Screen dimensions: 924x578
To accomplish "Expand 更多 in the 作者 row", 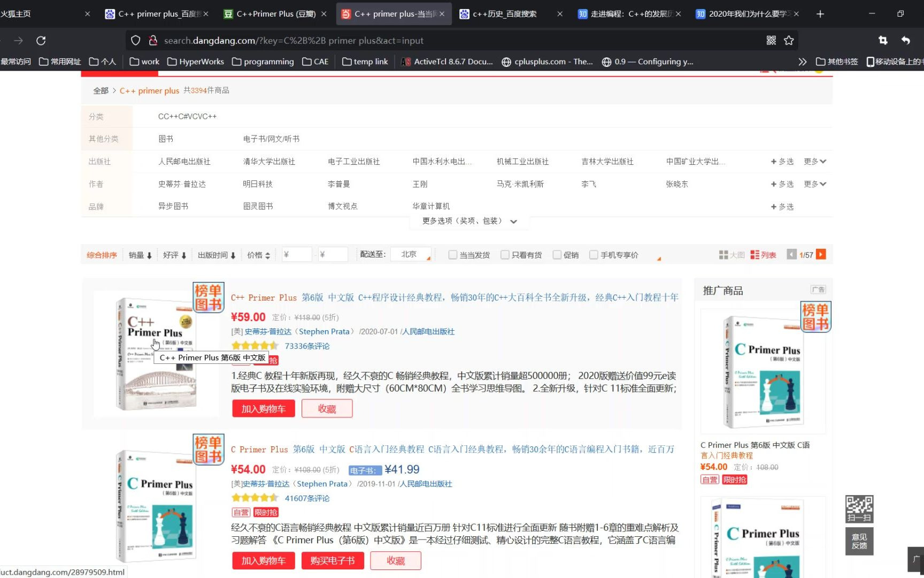I will point(815,184).
